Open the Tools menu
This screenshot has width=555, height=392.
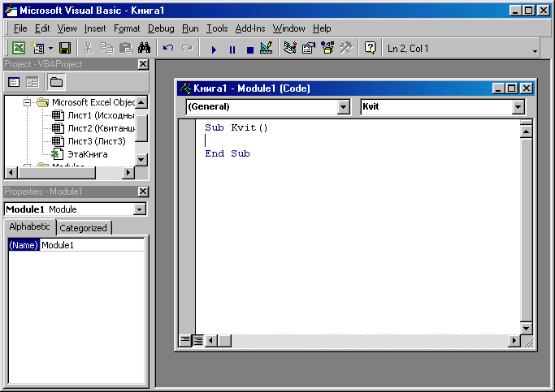point(217,28)
